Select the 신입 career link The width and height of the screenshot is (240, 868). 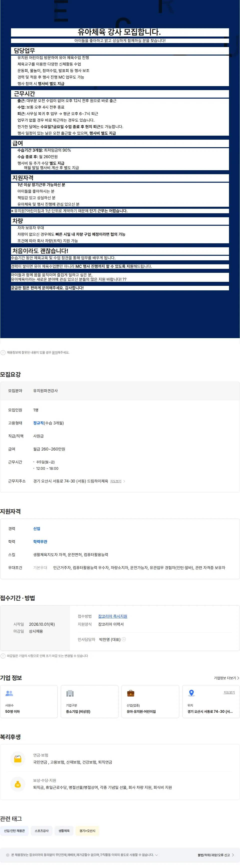(37, 529)
